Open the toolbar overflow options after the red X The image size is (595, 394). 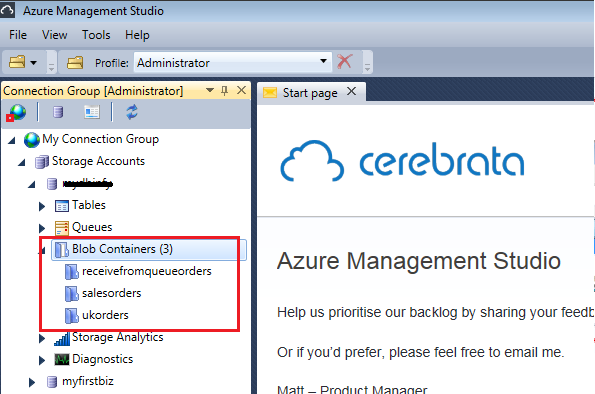(x=367, y=67)
